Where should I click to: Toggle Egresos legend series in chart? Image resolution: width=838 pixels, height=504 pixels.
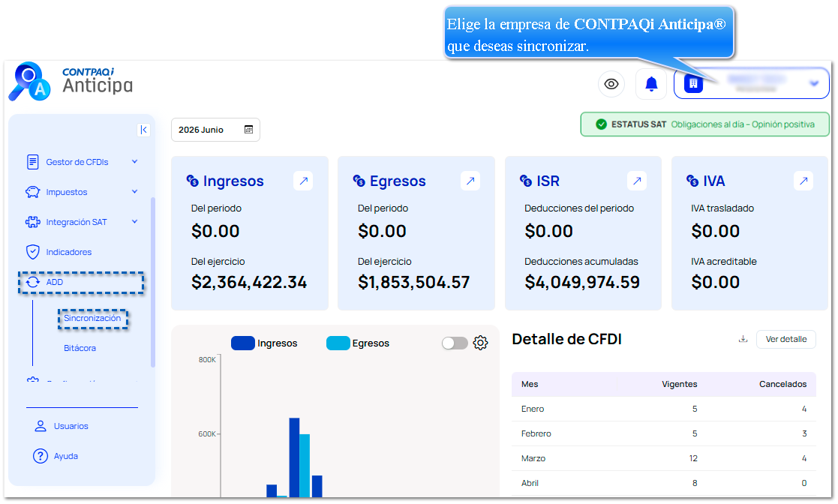coord(358,343)
